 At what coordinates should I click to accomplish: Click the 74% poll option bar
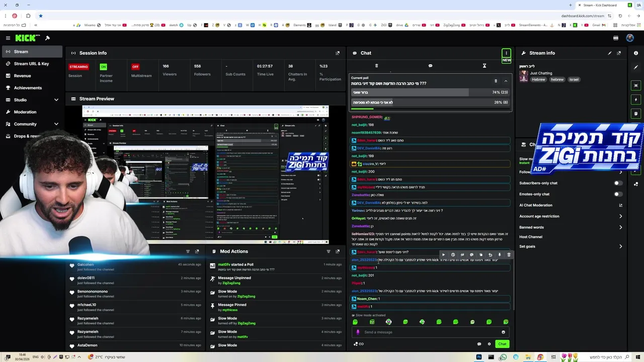(430, 93)
